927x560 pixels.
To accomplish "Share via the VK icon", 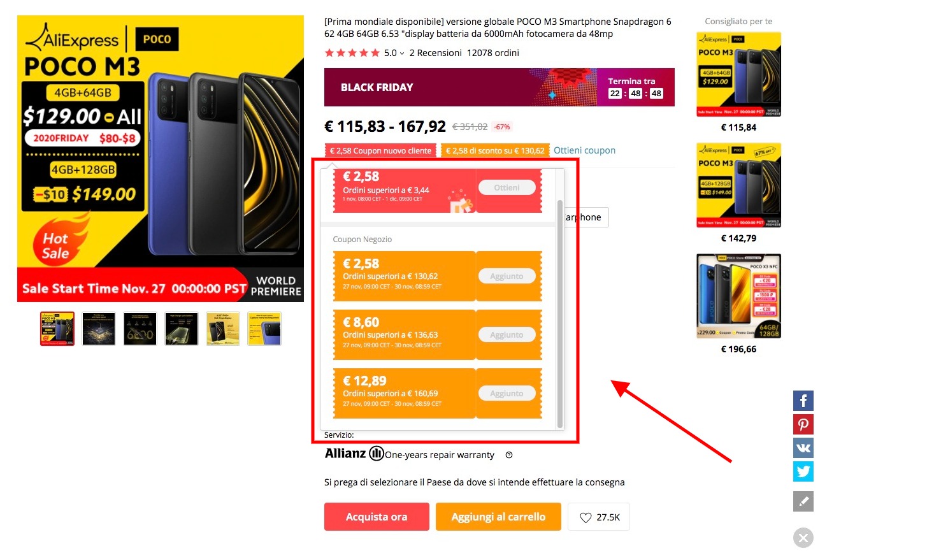I will (x=803, y=448).
